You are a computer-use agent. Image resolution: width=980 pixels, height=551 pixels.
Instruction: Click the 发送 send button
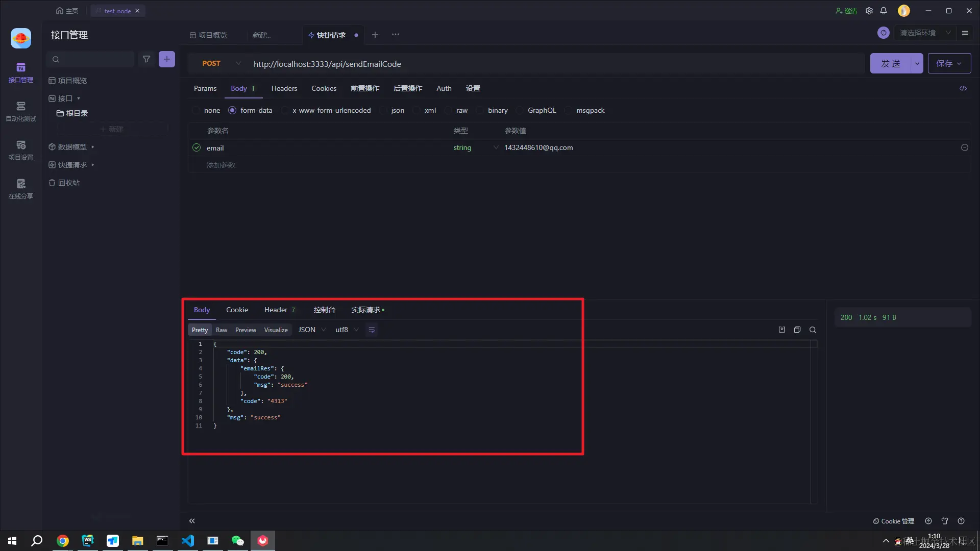[891, 64]
